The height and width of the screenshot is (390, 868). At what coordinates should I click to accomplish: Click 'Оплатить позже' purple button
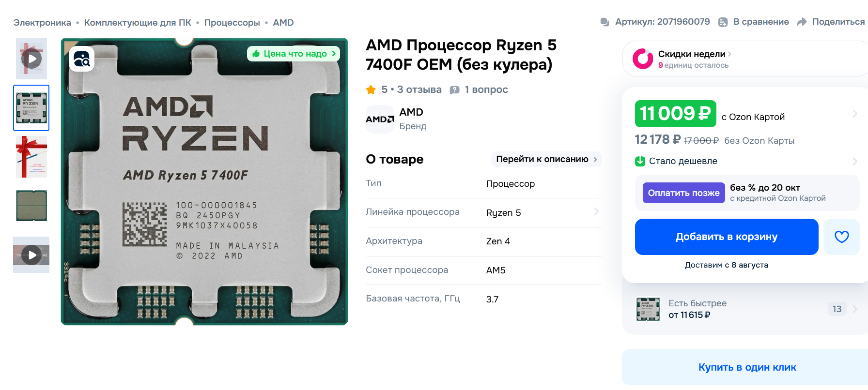683,193
